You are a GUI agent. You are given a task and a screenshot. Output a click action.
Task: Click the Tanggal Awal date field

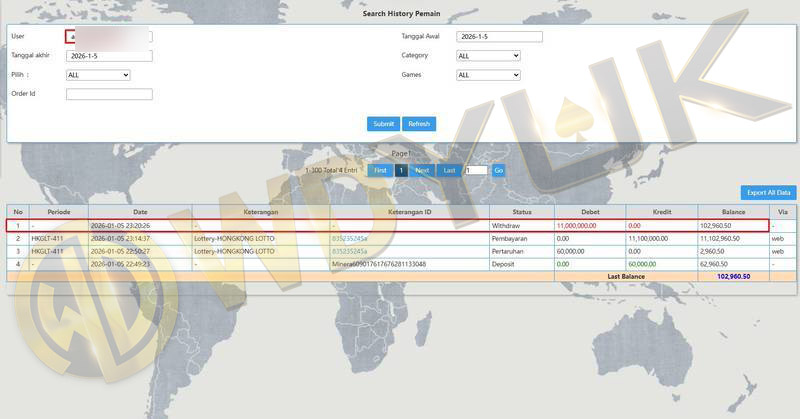click(x=499, y=37)
